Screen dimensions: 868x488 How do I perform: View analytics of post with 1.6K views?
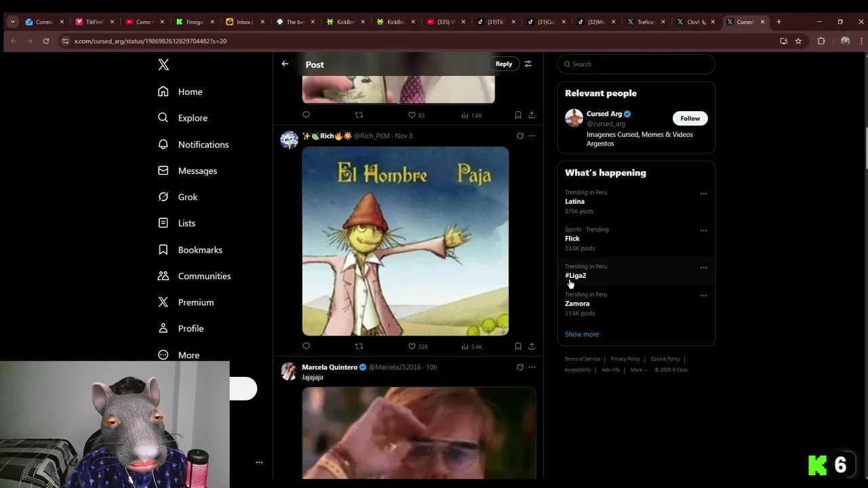pyautogui.click(x=471, y=115)
